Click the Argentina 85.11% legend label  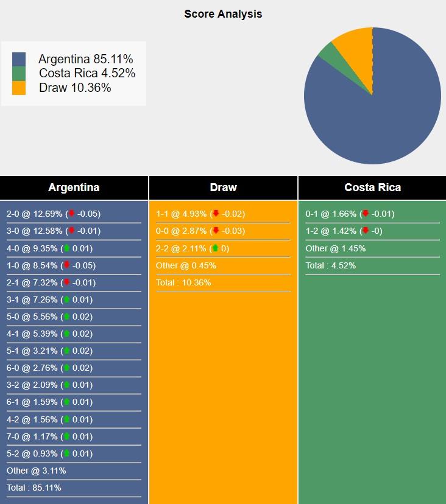(85, 59)
